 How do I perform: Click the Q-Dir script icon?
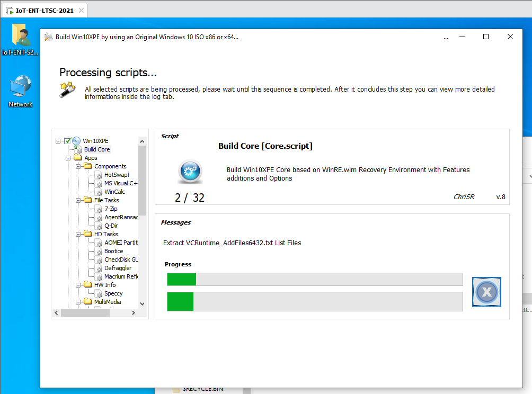click(99, 226)
